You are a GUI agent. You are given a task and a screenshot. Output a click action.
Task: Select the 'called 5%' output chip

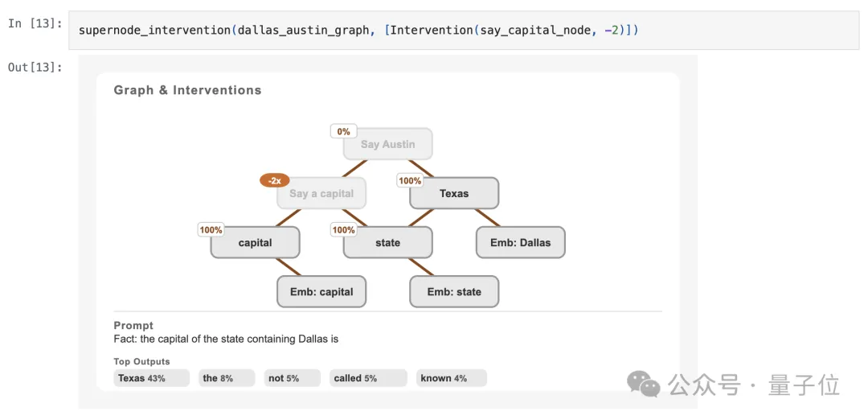[x=368, y=378]
